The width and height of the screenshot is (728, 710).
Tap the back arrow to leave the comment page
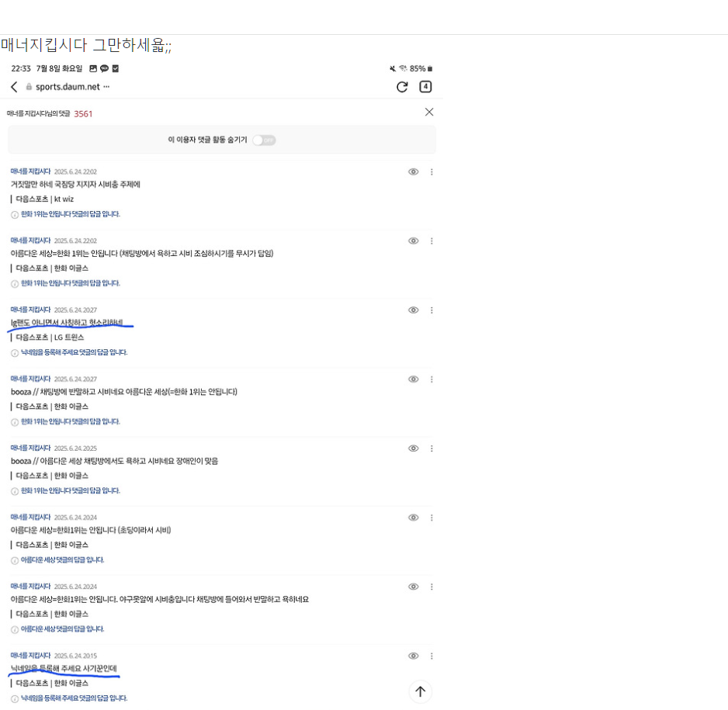click(13, 88)
